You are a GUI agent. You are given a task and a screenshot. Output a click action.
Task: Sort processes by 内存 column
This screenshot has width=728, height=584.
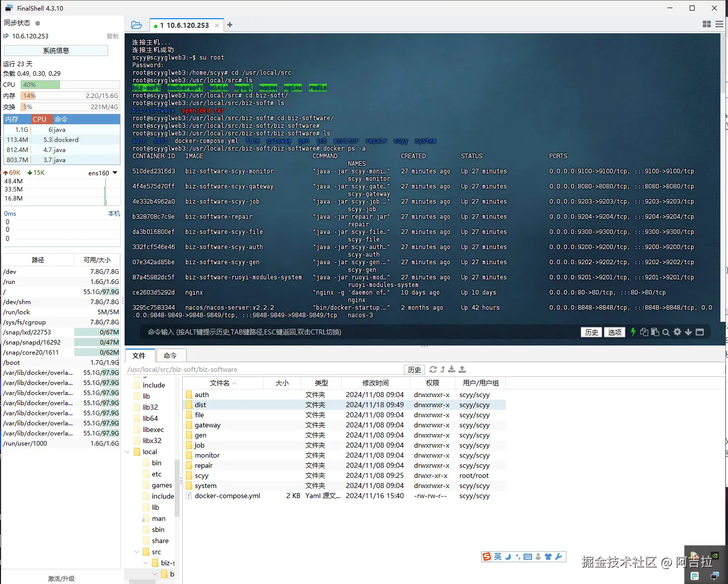[x=17, y=119]
